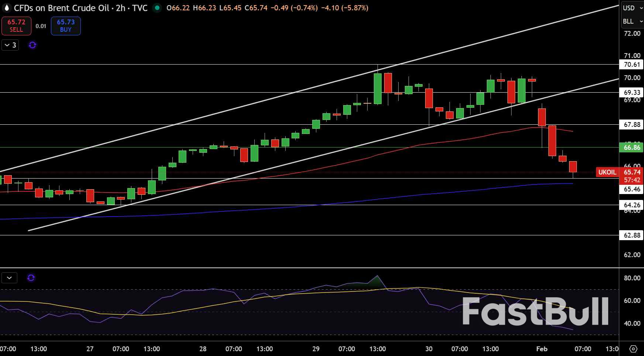Click the 0.01 spread value between SELL and BUY
Viewport: 644px width, 356px height.
point(41,26)
